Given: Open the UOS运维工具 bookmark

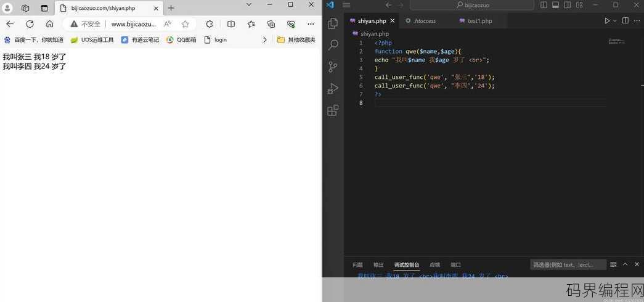Looking at the screenshot, I should [x=92, y=40].
